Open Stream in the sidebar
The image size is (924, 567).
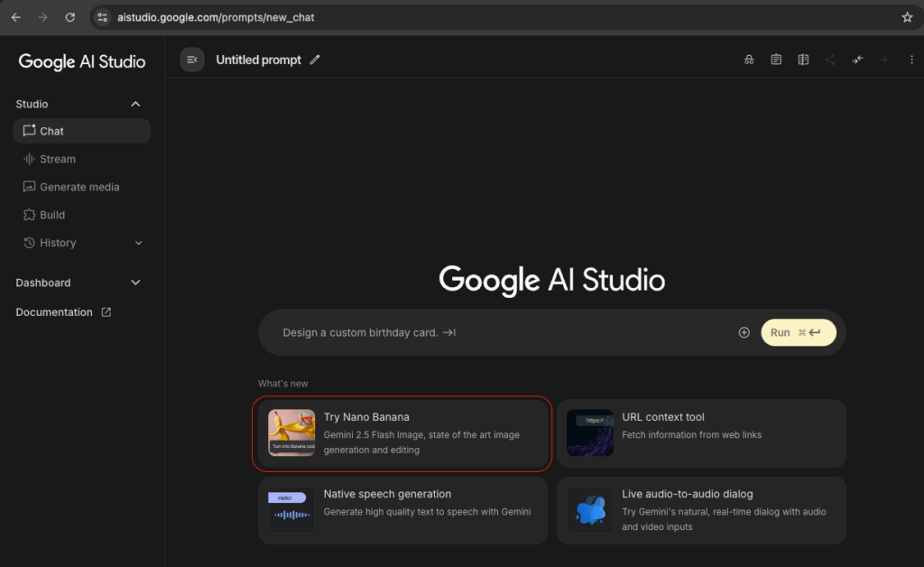click(81, 159)
